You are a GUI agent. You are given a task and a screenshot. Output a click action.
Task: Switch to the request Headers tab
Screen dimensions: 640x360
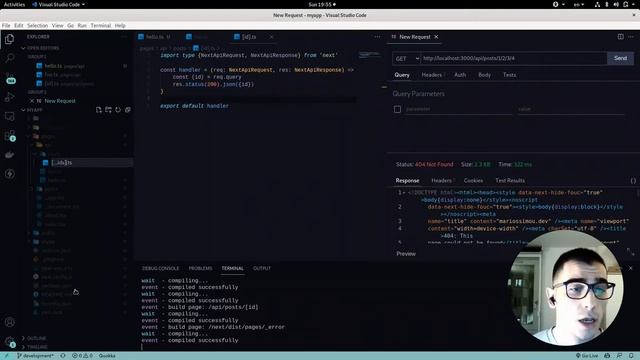tap(432, 75)
